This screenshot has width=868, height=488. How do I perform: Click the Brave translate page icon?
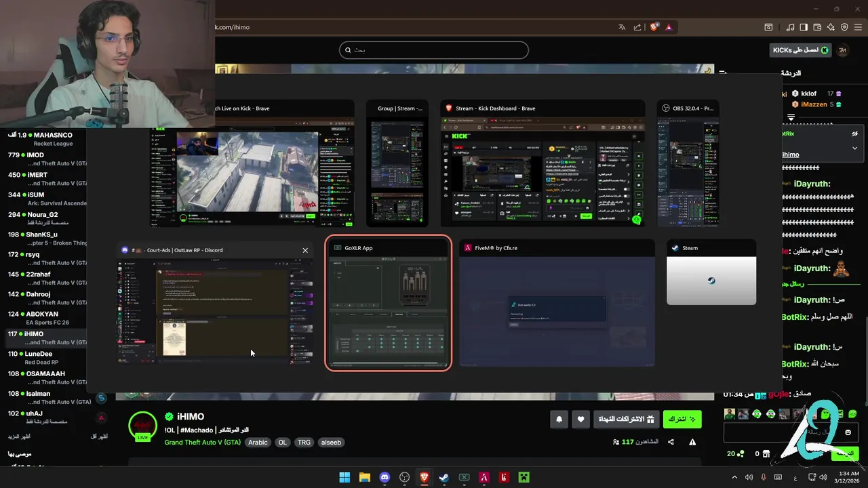tap(622, 27)
